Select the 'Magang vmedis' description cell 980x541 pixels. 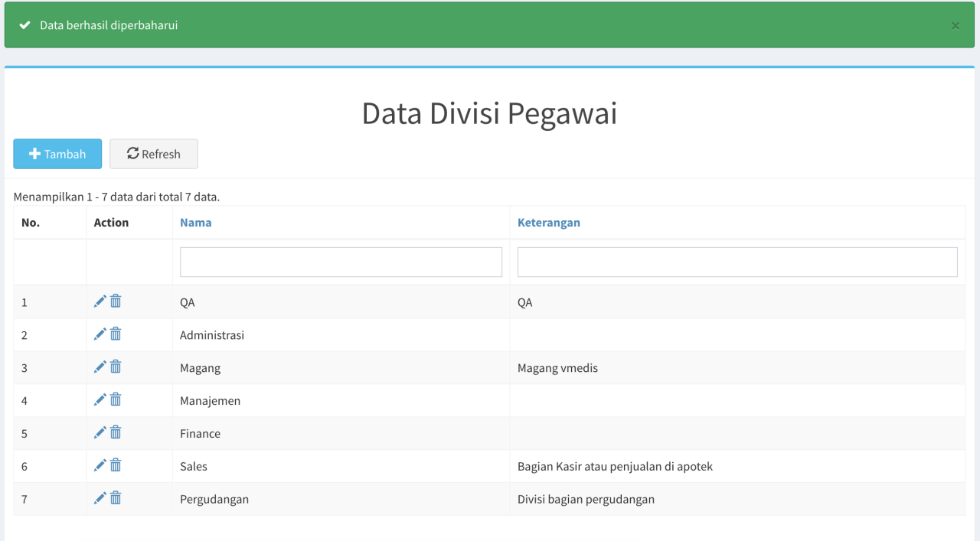[x=737, y=368]
